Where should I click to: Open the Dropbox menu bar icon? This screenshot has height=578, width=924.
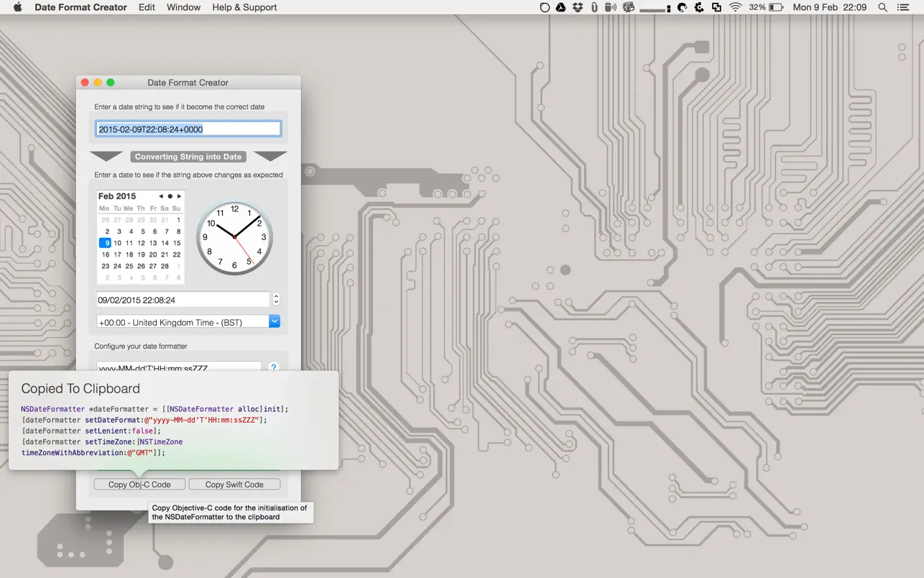pyautogui.click(x=577, y=7)
